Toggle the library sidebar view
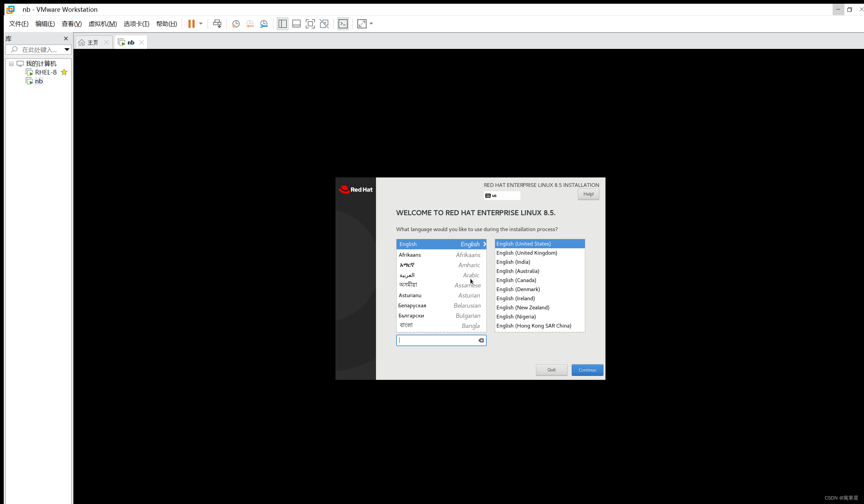 (282, 24)
